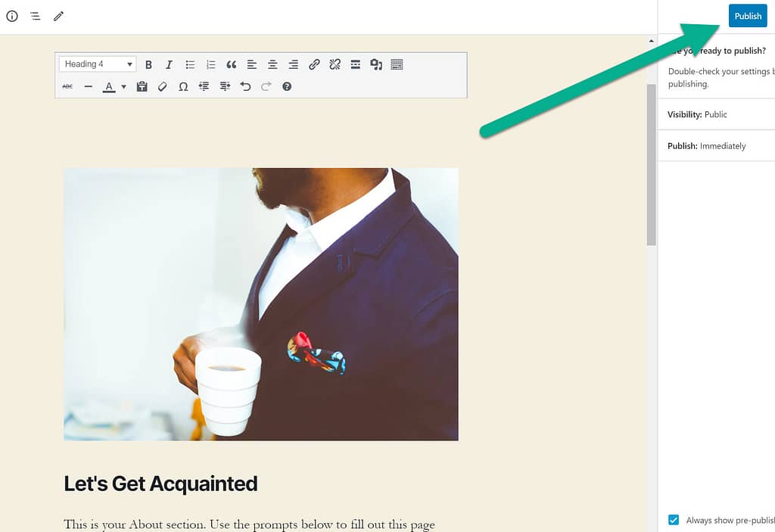Undo the last edit

245,87
